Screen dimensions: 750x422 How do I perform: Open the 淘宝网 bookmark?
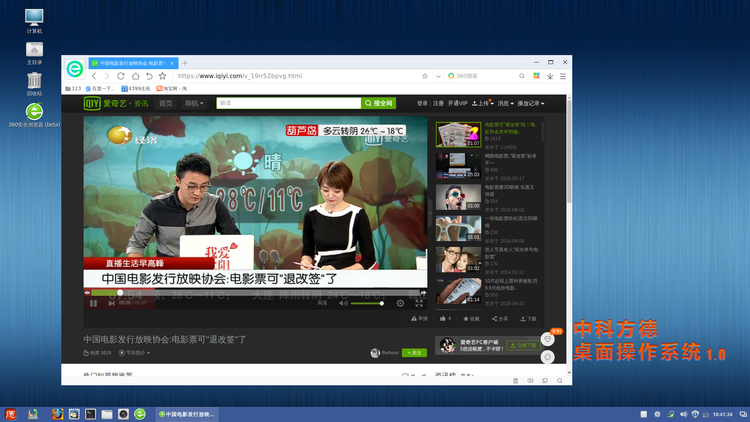pos(171,89)
